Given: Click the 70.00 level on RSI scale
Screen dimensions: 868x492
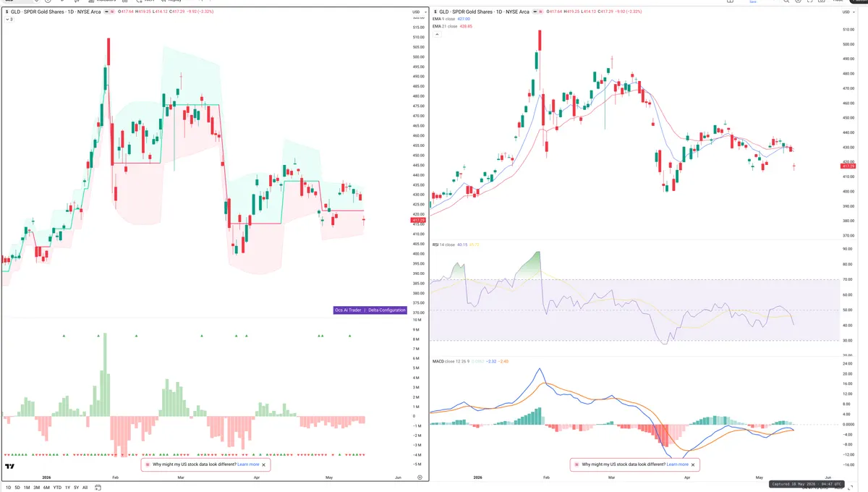Looking at the screenshot, I should (847, 279).
